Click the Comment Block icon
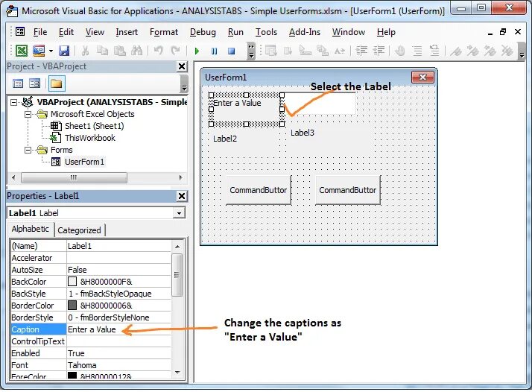 [x=417, y=51]
